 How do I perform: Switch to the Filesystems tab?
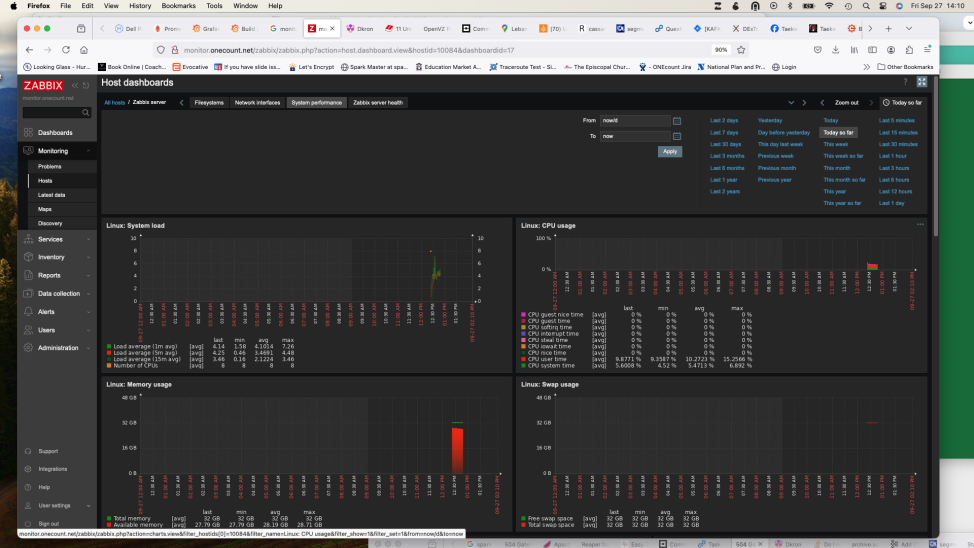pos(209,102)
